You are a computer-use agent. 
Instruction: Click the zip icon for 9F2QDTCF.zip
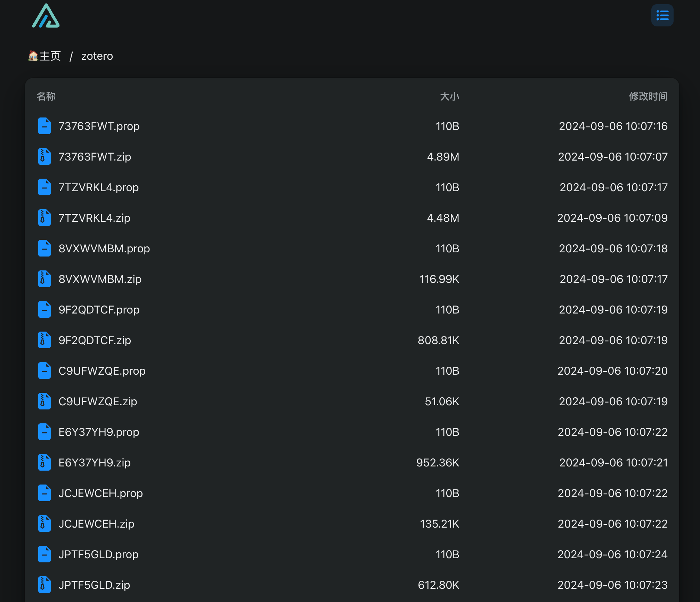click(x=44, y=340)
